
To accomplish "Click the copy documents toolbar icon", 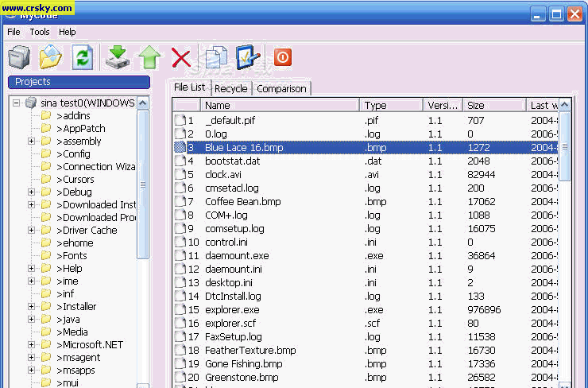I will tap(215, 57).
